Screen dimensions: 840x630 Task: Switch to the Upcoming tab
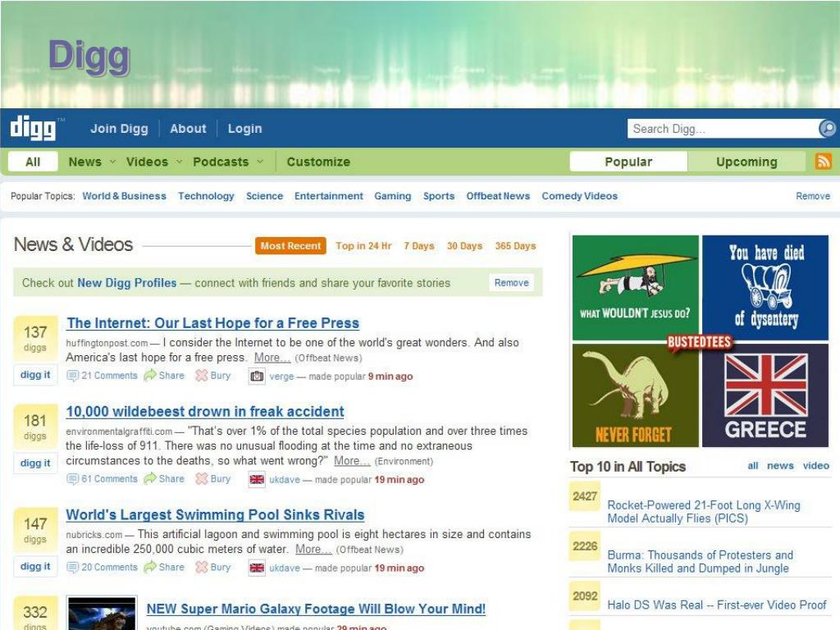[x=746, y=162]
